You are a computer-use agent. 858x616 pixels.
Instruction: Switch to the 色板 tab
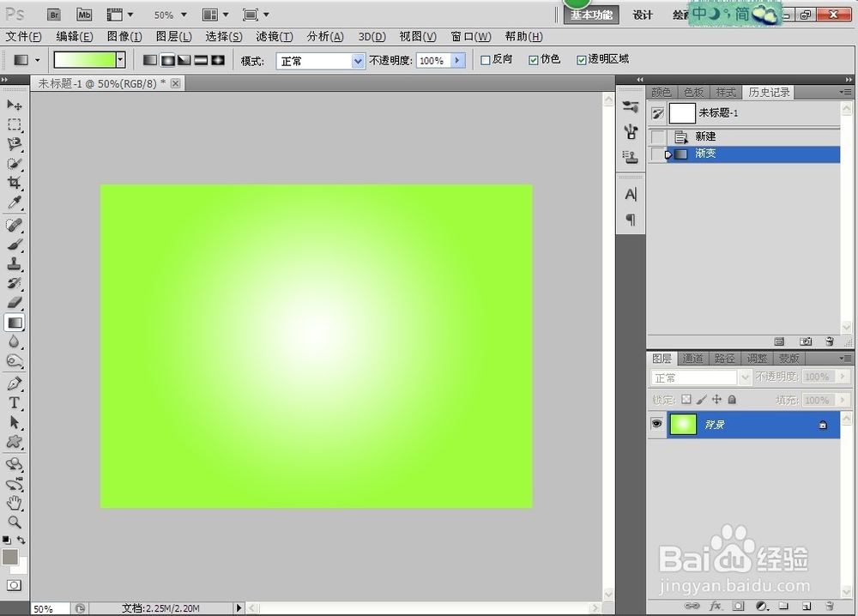[692, 92]
